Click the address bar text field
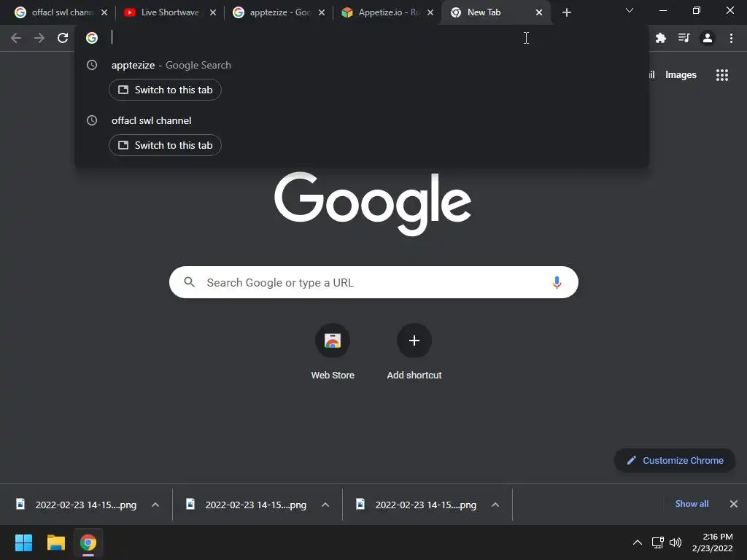Screen dimensions: 747x560 362,38
